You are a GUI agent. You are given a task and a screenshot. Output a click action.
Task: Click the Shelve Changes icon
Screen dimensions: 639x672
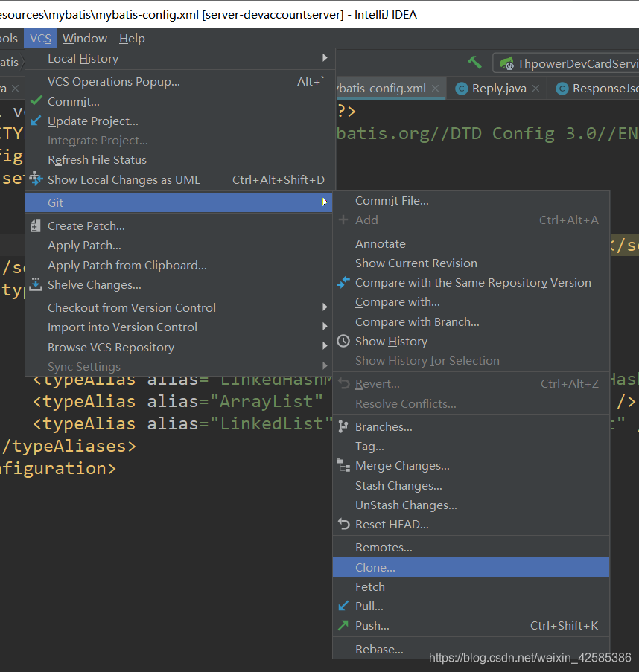(36, 284)
